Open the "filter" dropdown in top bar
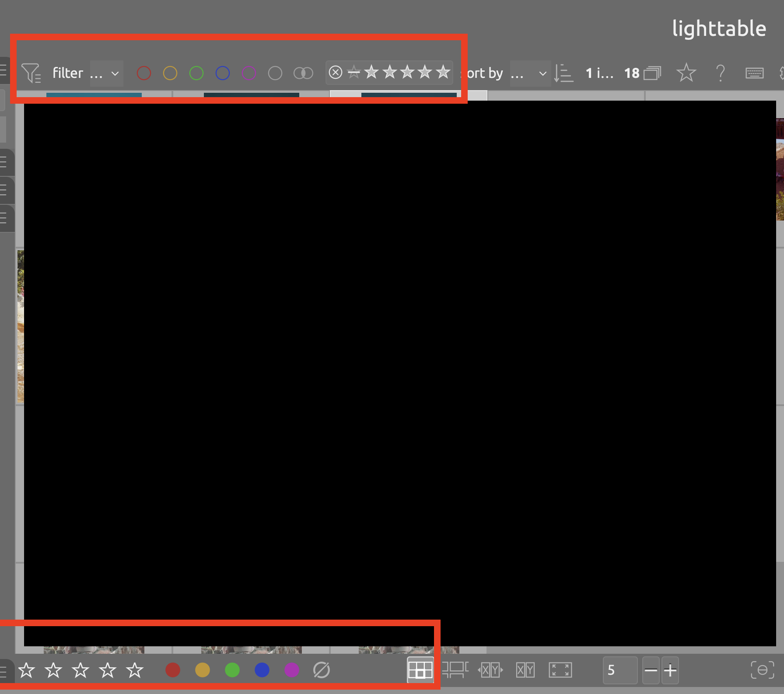The height and width of the screenshot is (694, 784). [106, 73]
